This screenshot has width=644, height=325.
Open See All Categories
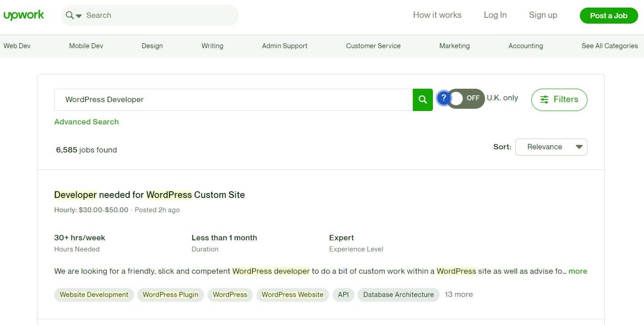[x=609, y=45]
